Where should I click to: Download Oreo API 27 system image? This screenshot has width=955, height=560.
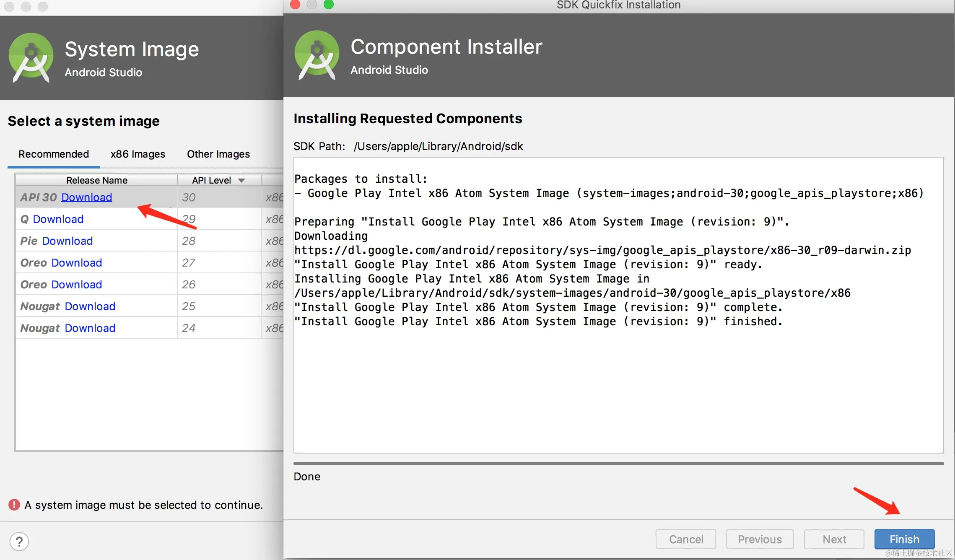(76, 263)
